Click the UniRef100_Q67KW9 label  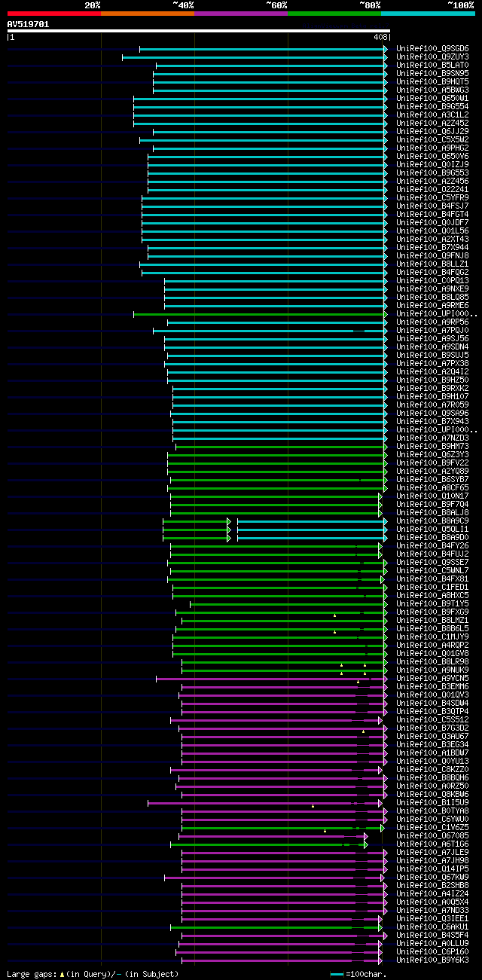click(x=432, y=878)
